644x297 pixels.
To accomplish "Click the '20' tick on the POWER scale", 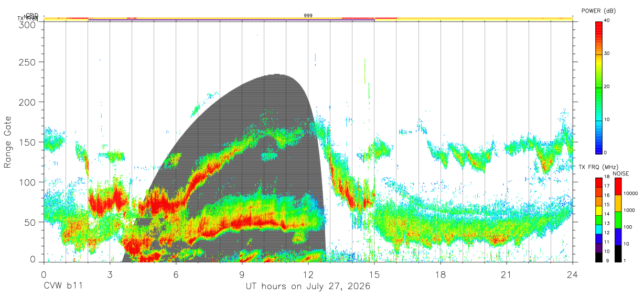I will click(607, 86).
